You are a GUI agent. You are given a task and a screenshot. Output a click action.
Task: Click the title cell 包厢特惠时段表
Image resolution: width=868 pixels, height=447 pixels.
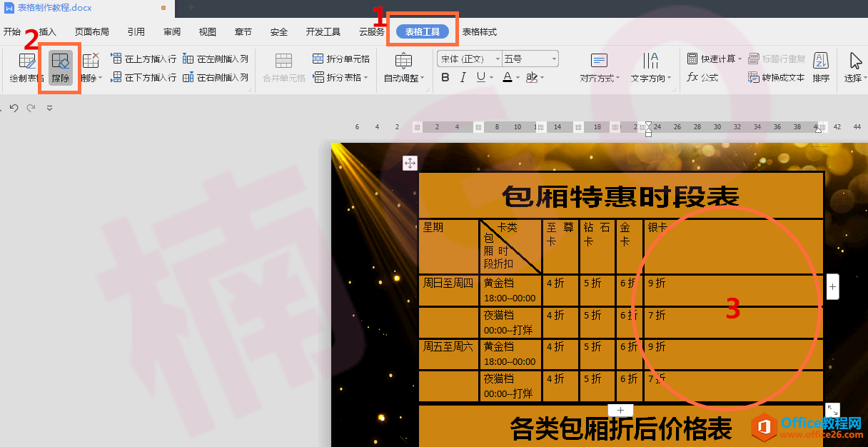(x=620, y=196)
